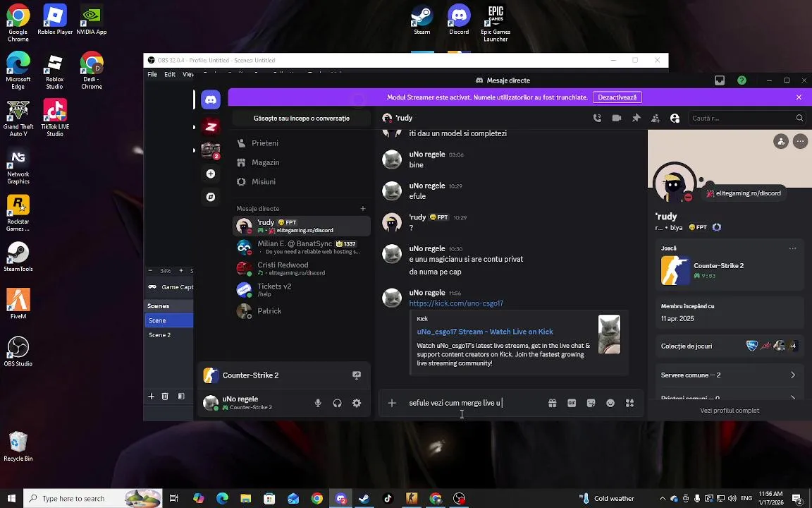Screen dimensions: 812x508
Task: Select Scene in OBS scenes list
Action: click(x=169, y=320)
